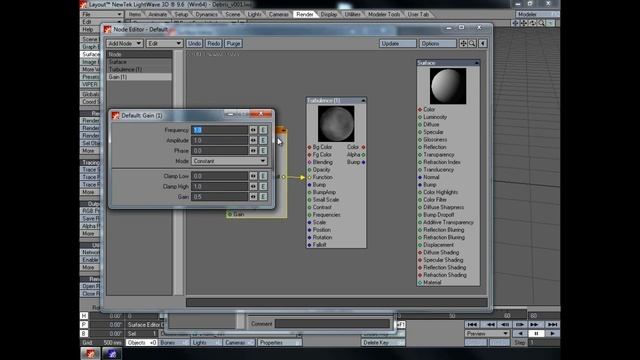
Task: Open the Phase envelope E button
Action: pyautogui.click(x=263, y=151)
